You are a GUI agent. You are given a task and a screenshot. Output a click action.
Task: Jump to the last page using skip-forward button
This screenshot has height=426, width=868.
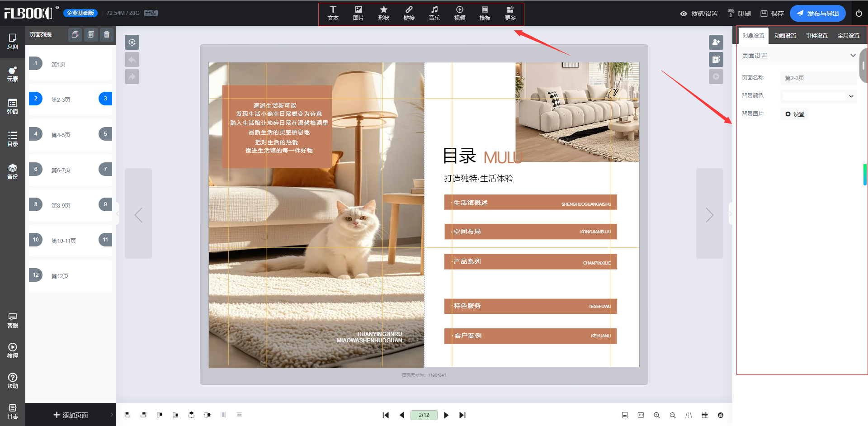point(462,415)
